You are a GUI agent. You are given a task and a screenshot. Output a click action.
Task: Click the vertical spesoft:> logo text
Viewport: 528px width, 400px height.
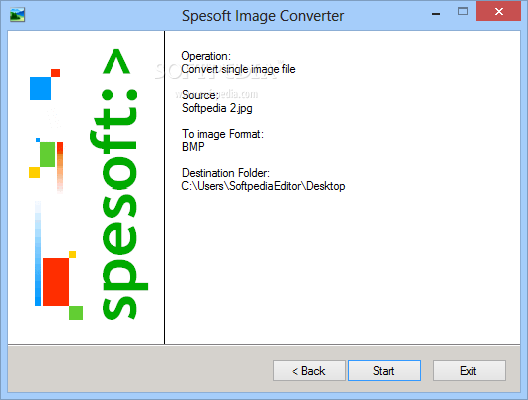coord(119,185)
